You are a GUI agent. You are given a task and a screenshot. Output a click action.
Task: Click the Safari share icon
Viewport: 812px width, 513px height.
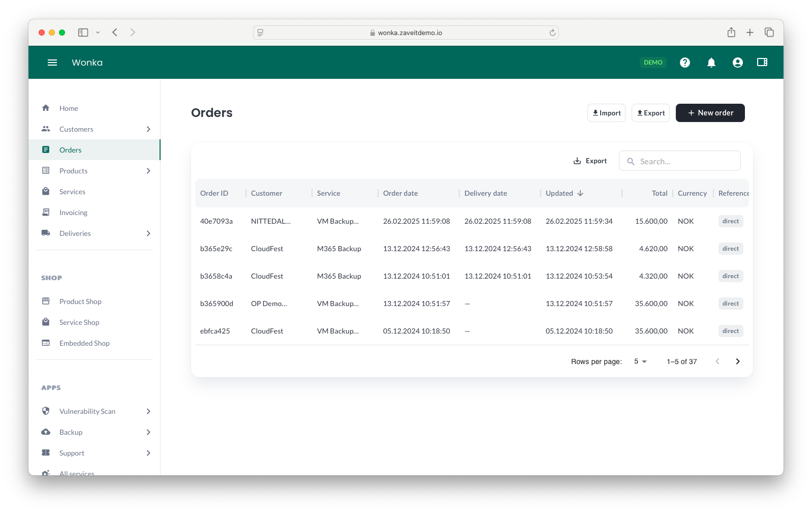coord(731,33)
